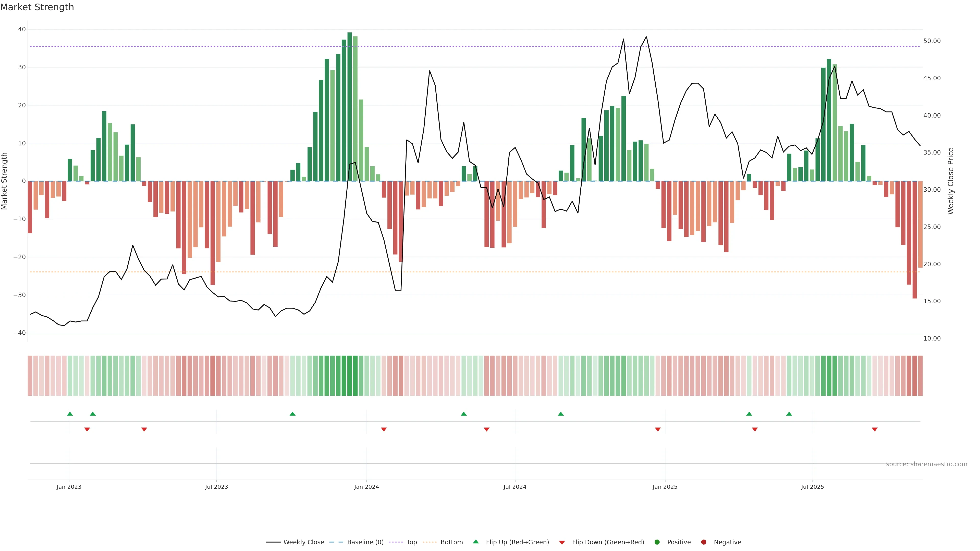
Task: Click Positive green circle legend icon
Action: [x=657, y=542]
